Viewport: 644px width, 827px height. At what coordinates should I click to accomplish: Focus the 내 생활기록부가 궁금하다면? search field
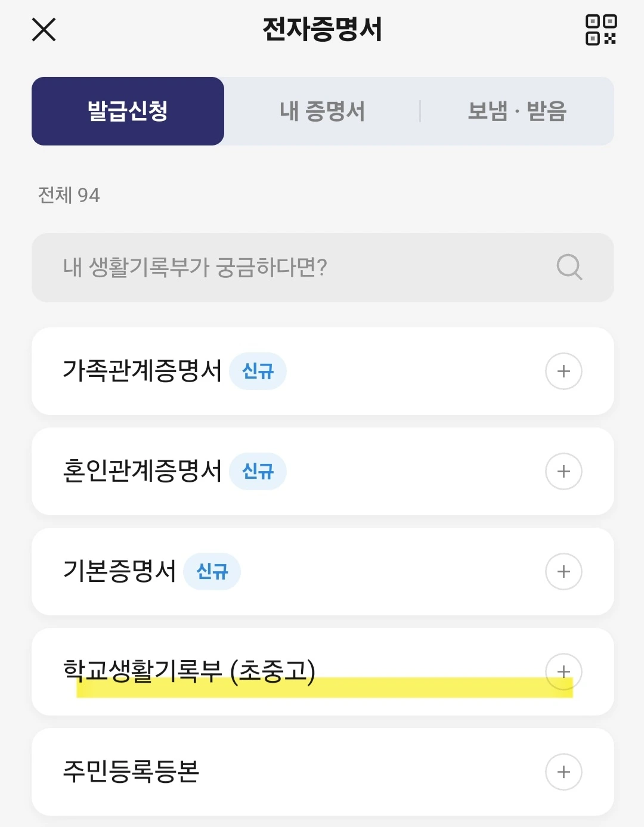(286, 267)
